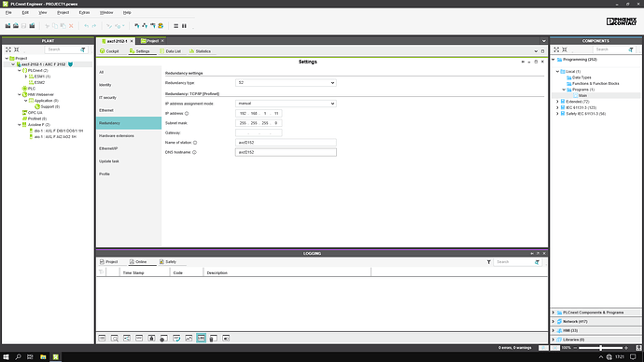Image resolution: width=644 pixels, height=362 pixels.
Task: Click the magnifier search icon in bottom toolbar
Action: coord(115,338)
